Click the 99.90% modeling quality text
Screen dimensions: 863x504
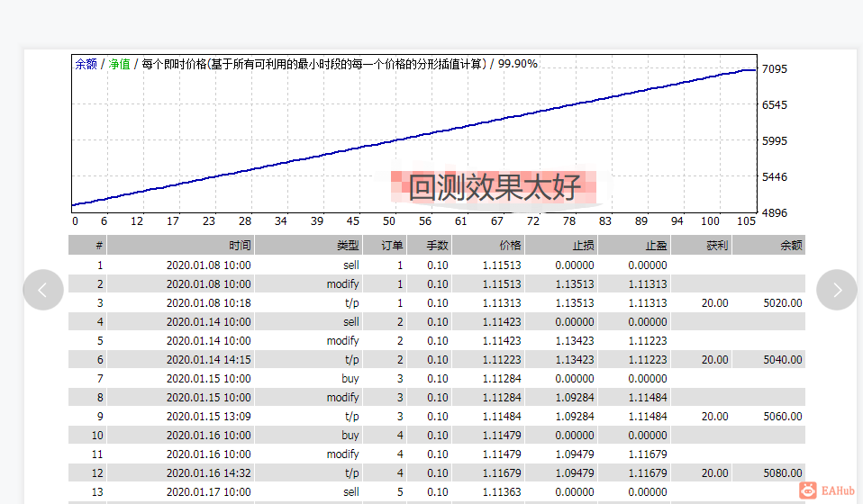(517, 64)
